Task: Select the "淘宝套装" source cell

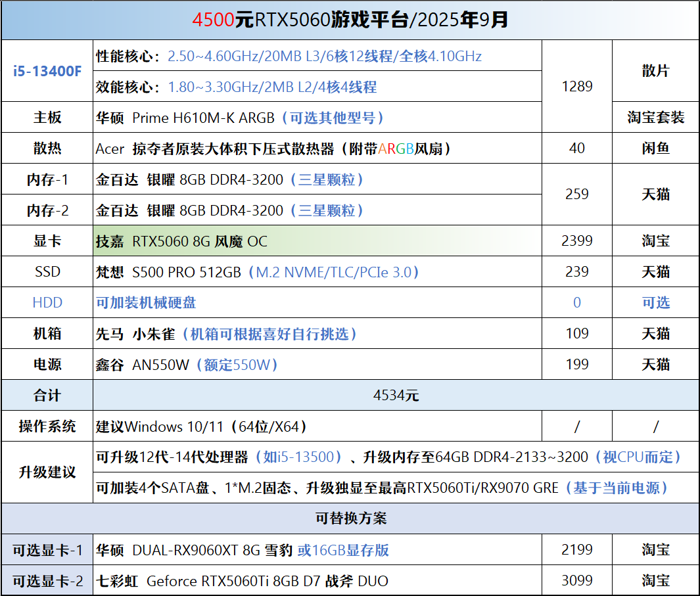Action: (x=655, y=118)
